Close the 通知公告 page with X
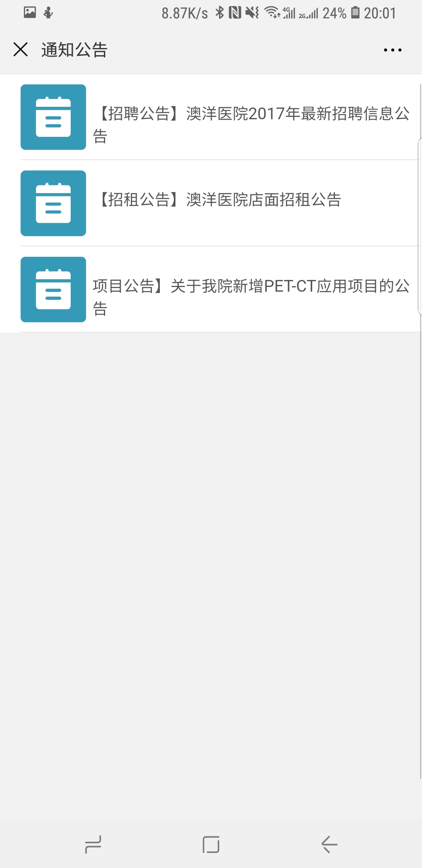This screenshot has height=868, width=422. pyautogui.click(x=20, y=50)
